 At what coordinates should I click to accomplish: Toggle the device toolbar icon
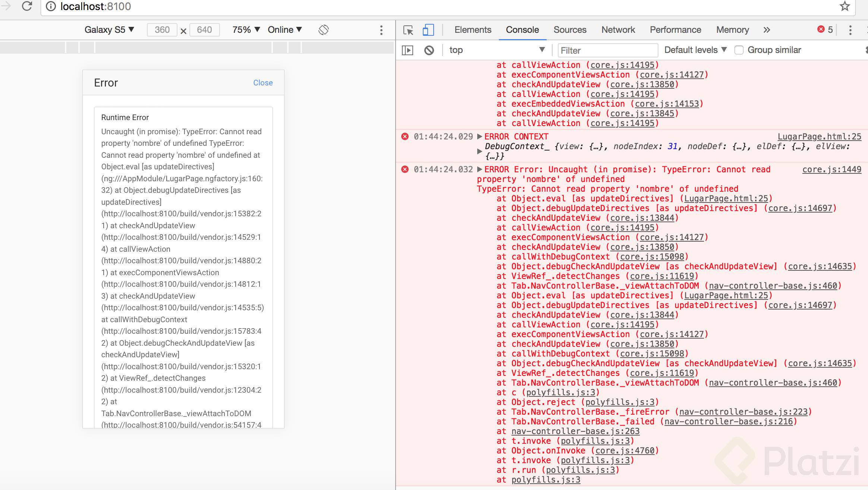(x=428, y=30)
